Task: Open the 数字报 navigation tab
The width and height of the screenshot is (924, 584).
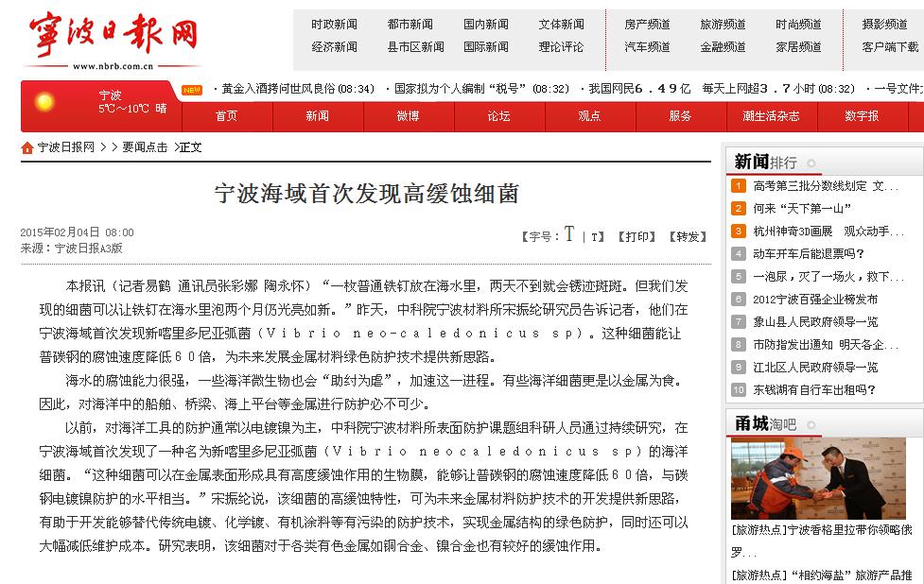Action: 863,116
